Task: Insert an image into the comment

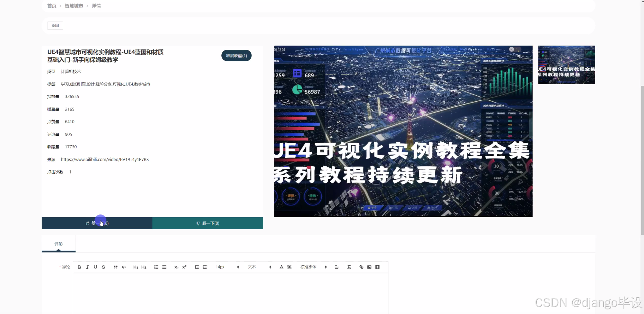Action: pos(369,267)
